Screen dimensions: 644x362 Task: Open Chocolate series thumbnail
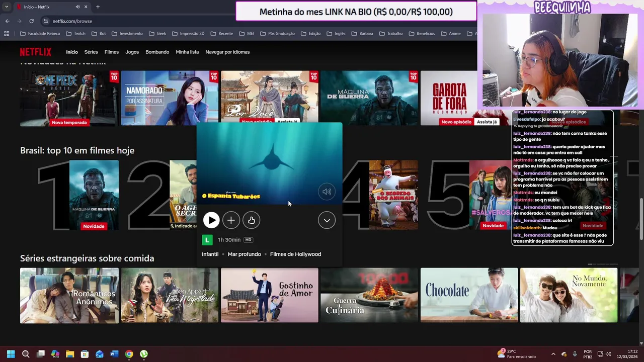(x=469, y=295)
